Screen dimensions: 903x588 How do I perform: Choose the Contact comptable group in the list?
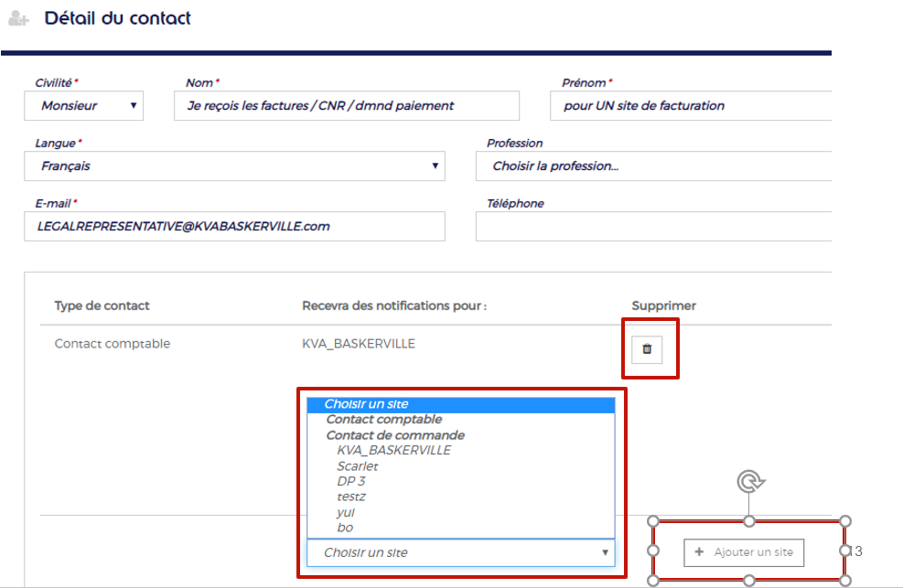[x=384, y=420]
